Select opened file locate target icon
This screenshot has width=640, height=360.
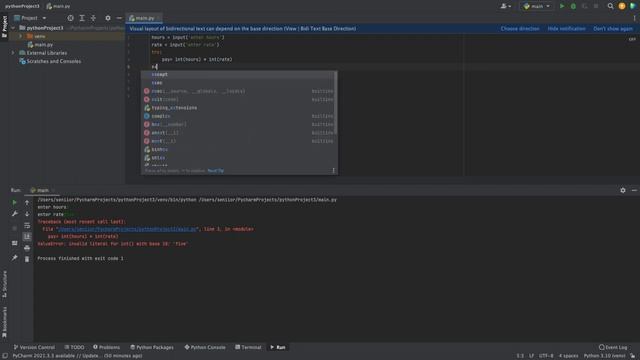pos(71,18)
